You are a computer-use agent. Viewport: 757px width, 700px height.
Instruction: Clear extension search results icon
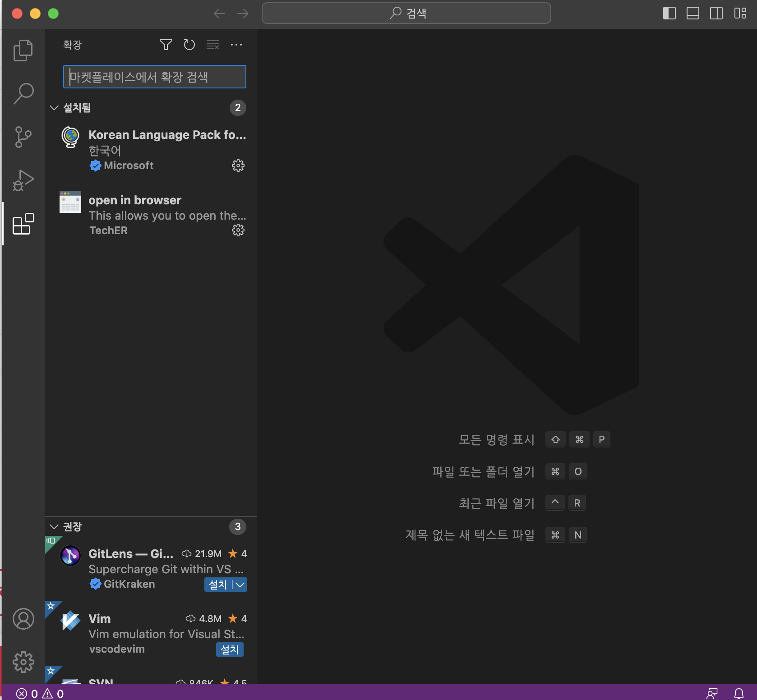[x=213, y=45]
